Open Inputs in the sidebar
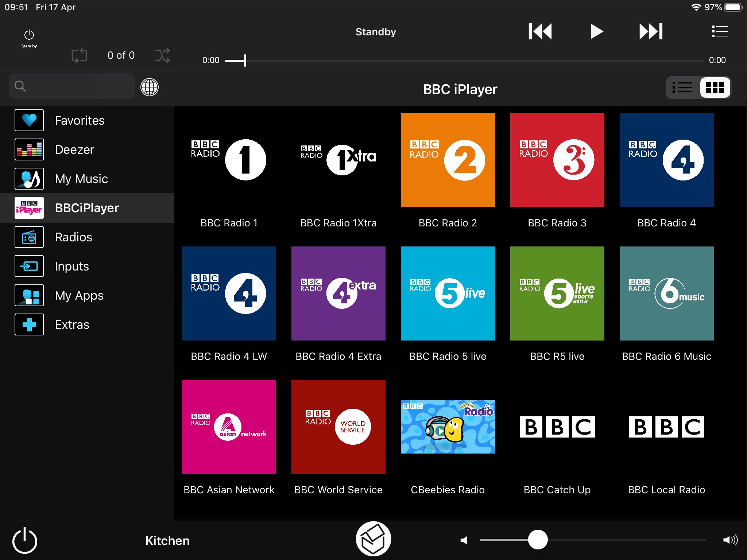The image size is (747, 560). click(72, 266)
